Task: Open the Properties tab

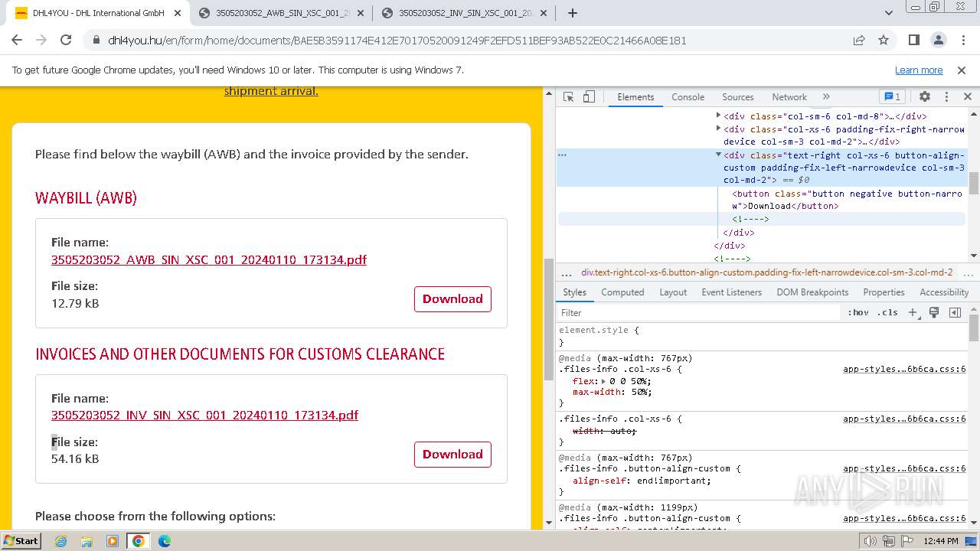Action: coord(884,292)
